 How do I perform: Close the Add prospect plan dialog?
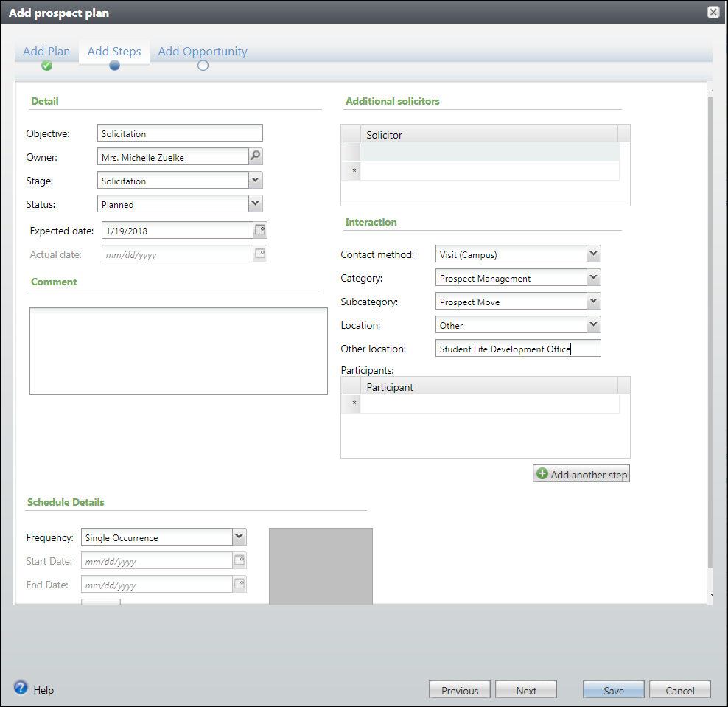point(713,12)
